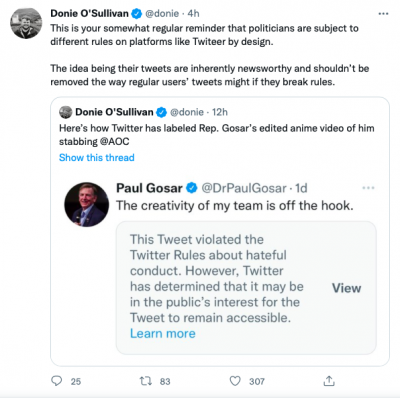
Task: Open Donie O'Sullivan's large profile avatar
Action: tap(26, 23)
